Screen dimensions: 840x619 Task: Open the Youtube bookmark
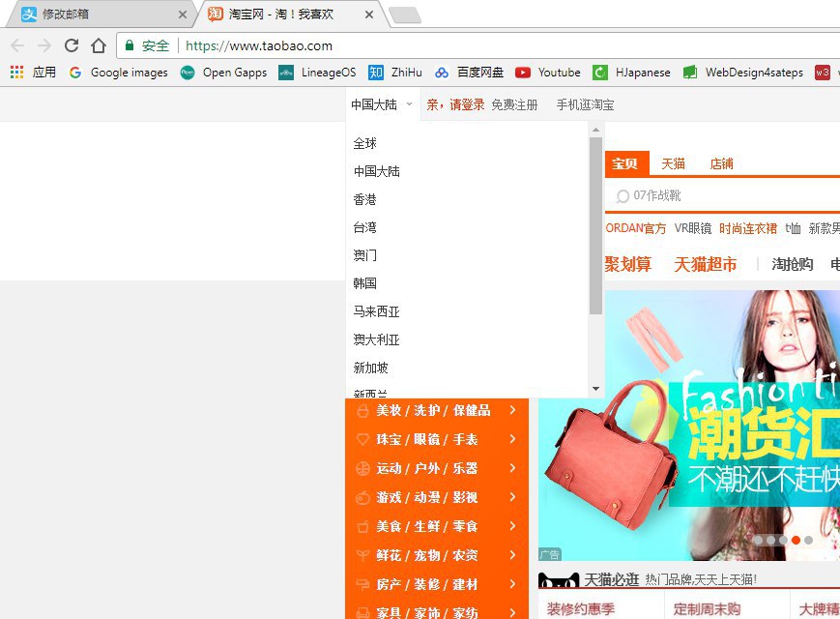point(548,72)
